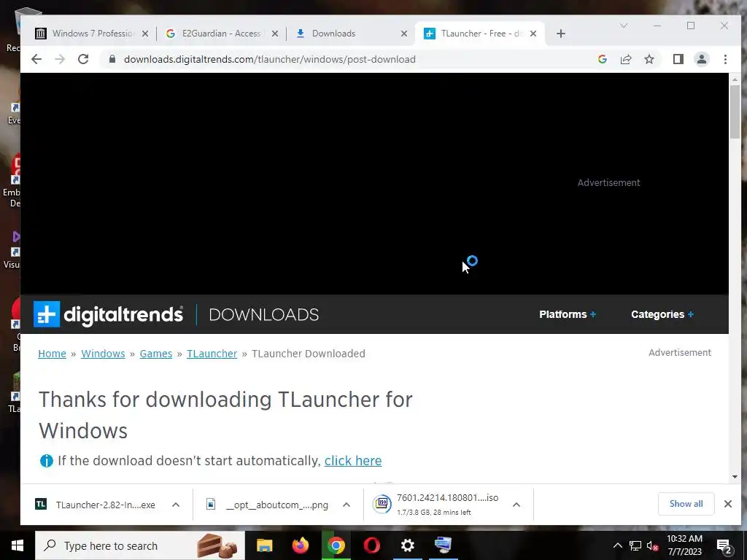
Task: Click the page vertical scrollbar thumb
Action: pyautogui.click(x=735, y=112)
